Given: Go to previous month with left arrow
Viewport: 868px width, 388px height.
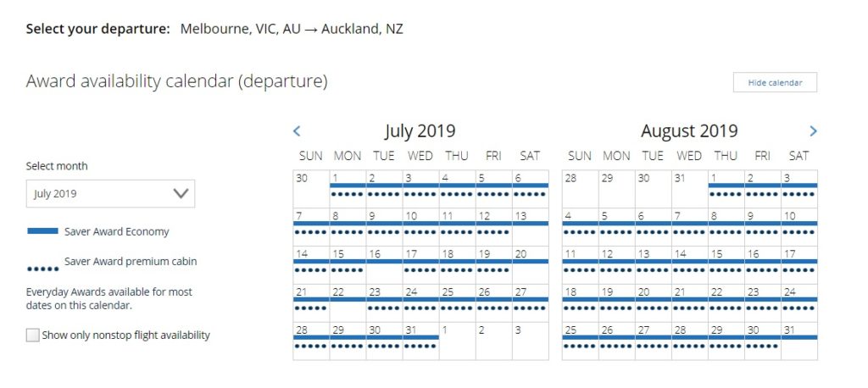Looking at the screenshot, I should (297, 131).
